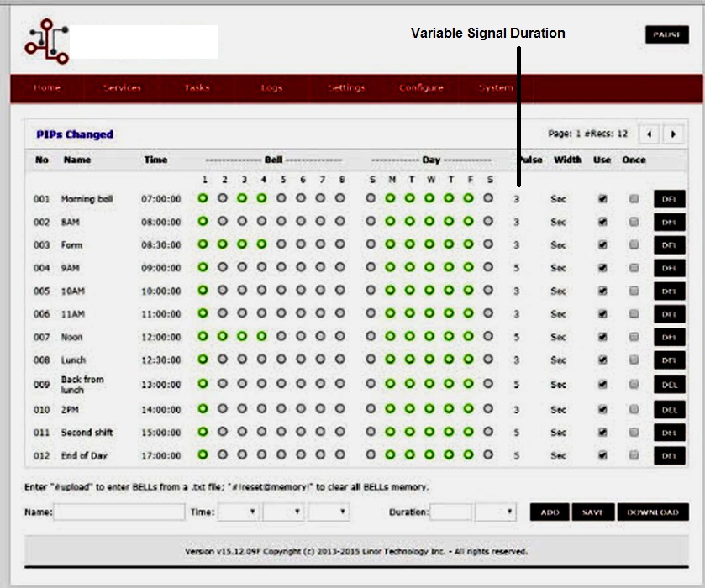Delete the 10AM bell entry
705x588 pixels.
669,291
